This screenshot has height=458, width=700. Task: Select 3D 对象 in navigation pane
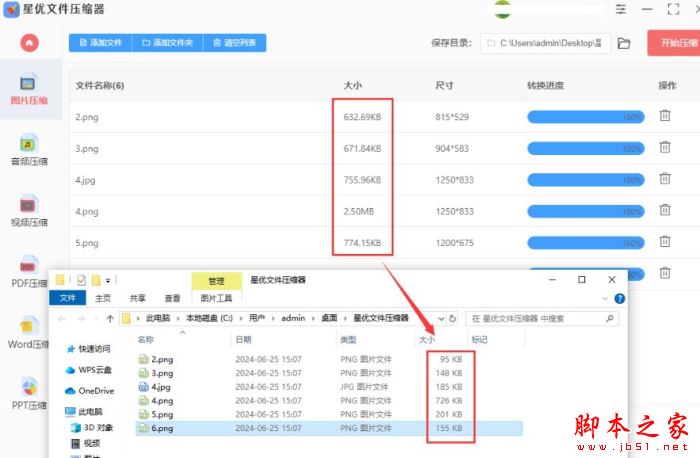coord(93,428)
